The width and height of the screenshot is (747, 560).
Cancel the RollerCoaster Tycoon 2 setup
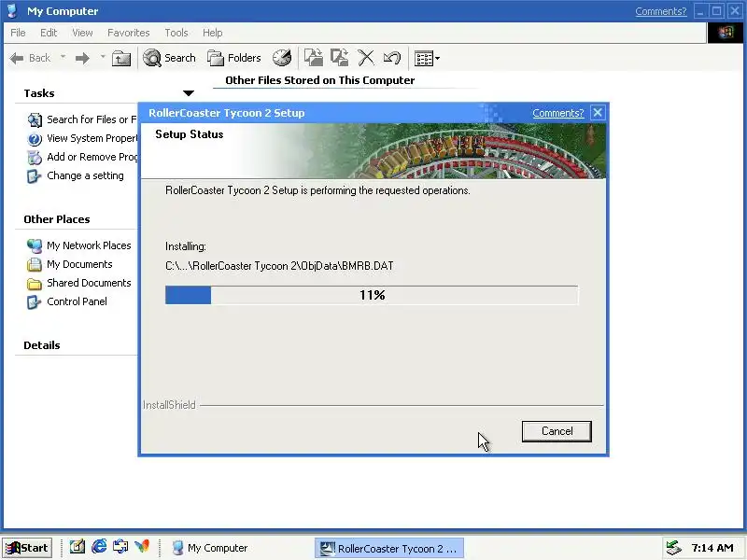point(557,431)
